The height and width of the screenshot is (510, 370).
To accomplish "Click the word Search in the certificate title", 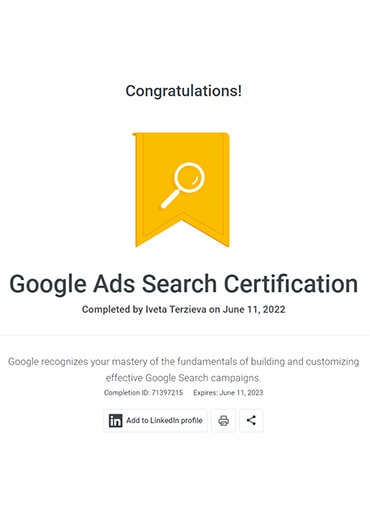I will (x=179, y=284).
